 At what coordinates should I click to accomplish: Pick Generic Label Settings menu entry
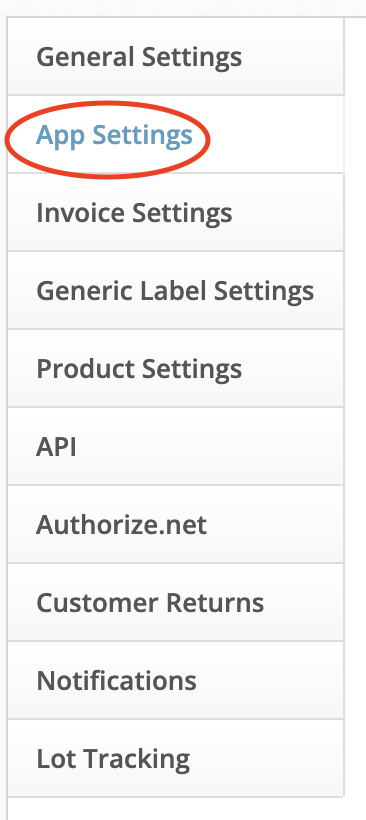176,290
